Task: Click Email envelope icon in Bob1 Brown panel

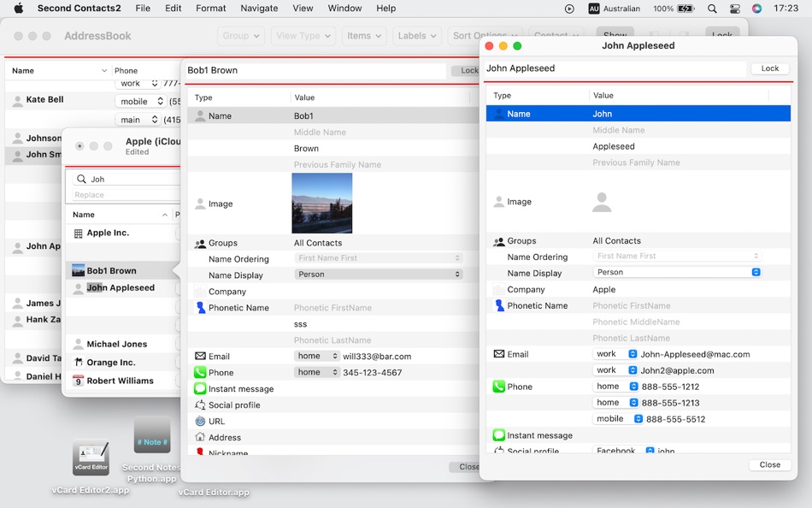Action: pos(200,356)
